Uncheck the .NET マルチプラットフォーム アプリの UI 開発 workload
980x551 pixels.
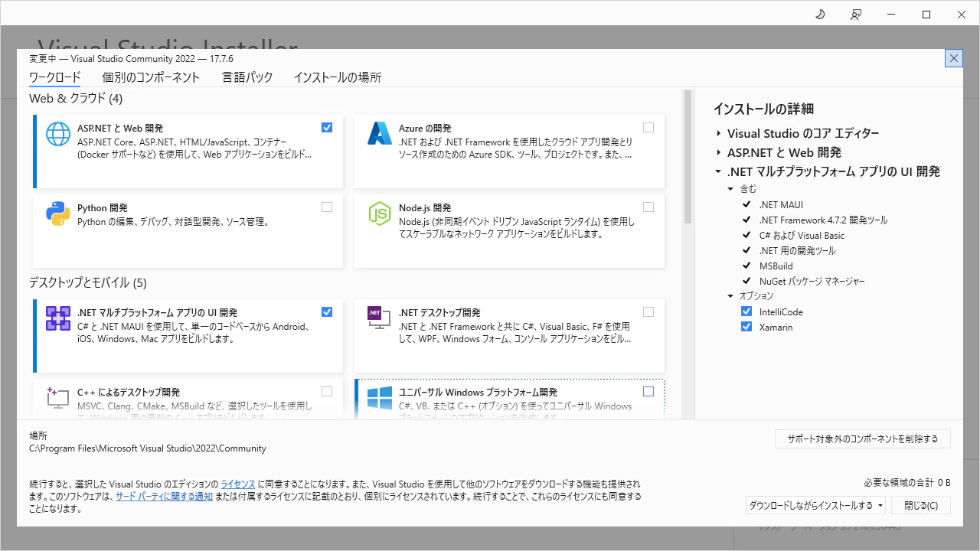[327, 311]
